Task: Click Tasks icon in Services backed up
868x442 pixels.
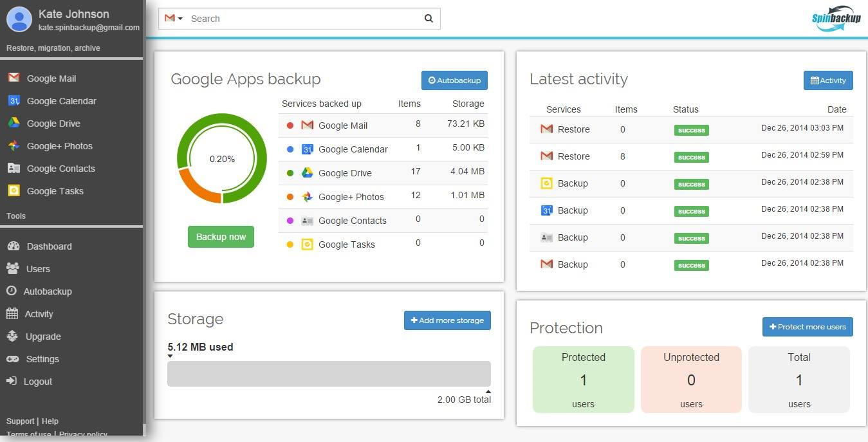Action: [x=307, y=244]
